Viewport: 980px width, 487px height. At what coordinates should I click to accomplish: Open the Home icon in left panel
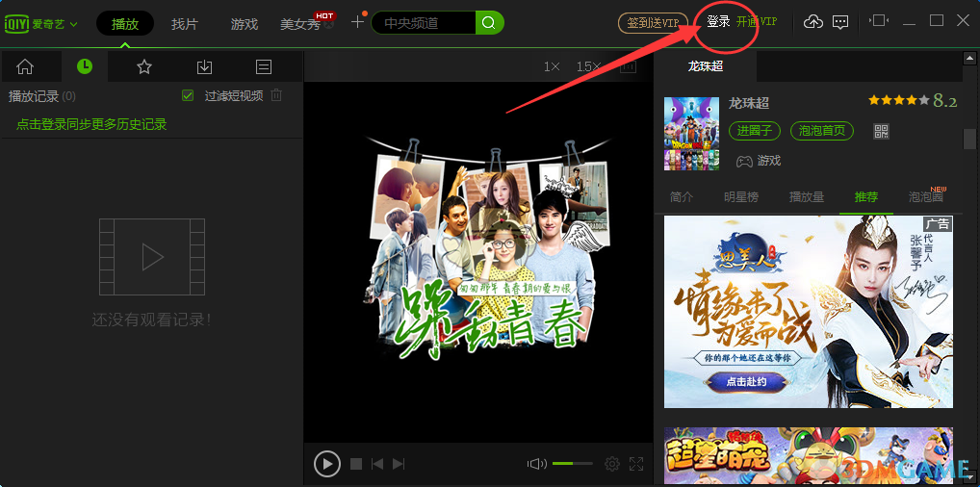[25, 67]
